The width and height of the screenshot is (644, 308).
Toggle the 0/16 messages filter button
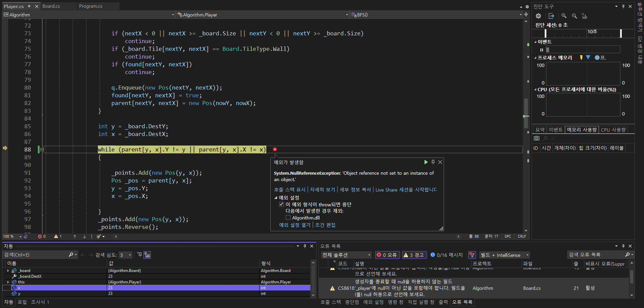446,255
